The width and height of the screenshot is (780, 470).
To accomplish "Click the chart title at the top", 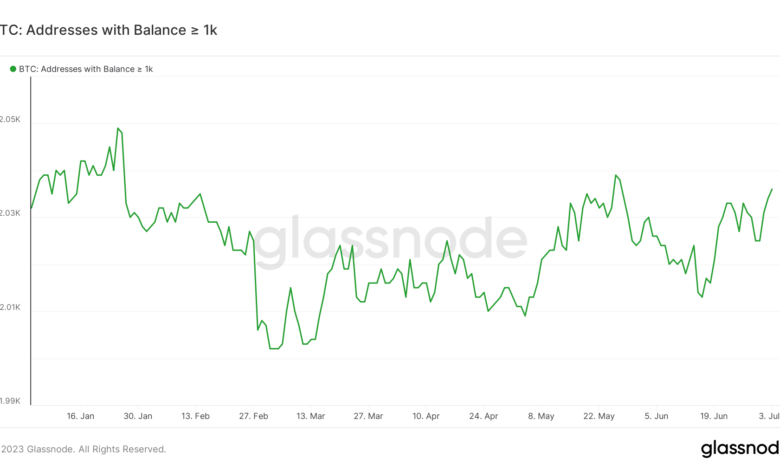I will pyautogui.click(x=108, y=30).
